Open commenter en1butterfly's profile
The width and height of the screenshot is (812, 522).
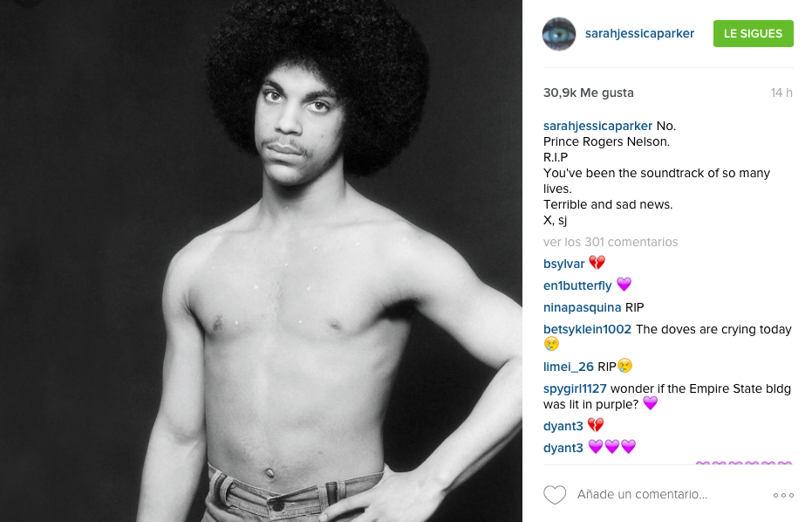pos(577,285)
